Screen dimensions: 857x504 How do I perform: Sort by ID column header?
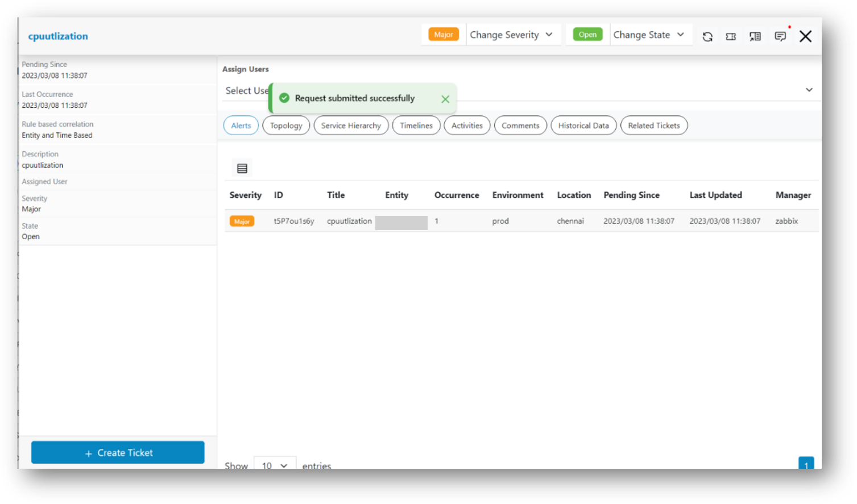[x=279, y=195]
